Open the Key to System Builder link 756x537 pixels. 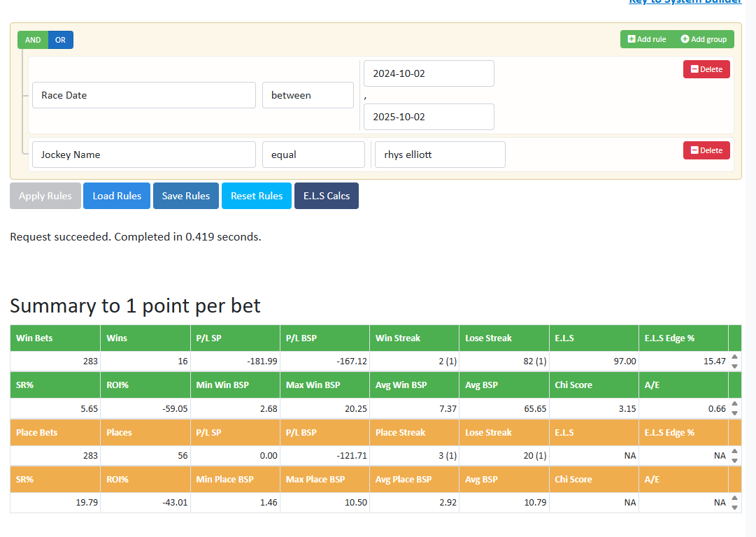[685, 2]
